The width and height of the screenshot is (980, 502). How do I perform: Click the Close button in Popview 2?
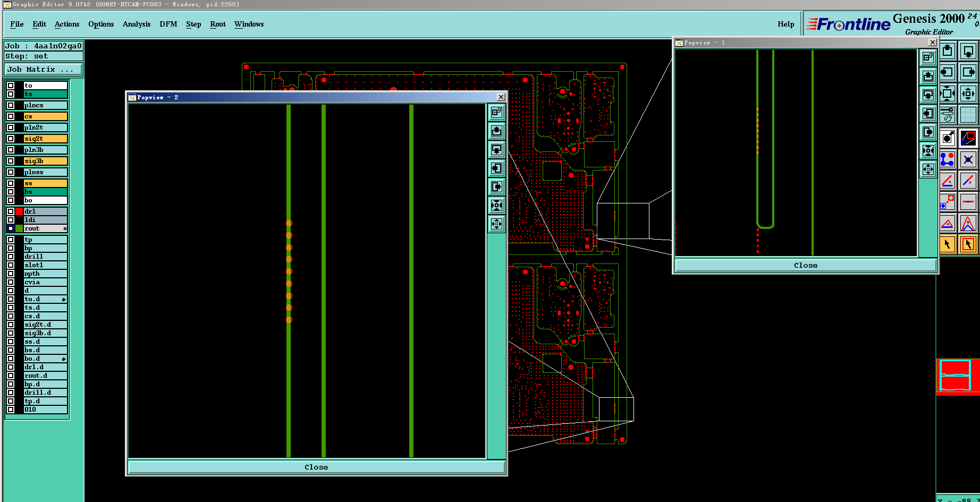(316, 467)
